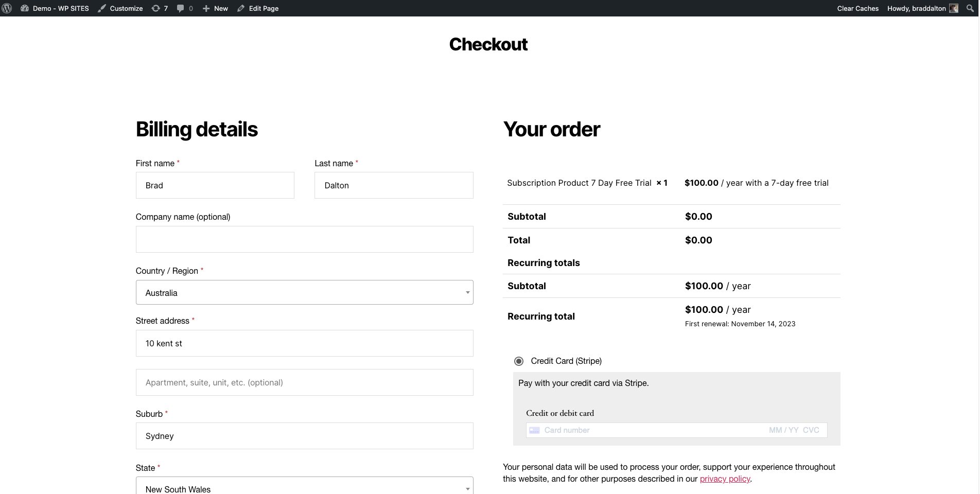Click the braddalton user avatar

click(x=954, y=8)
